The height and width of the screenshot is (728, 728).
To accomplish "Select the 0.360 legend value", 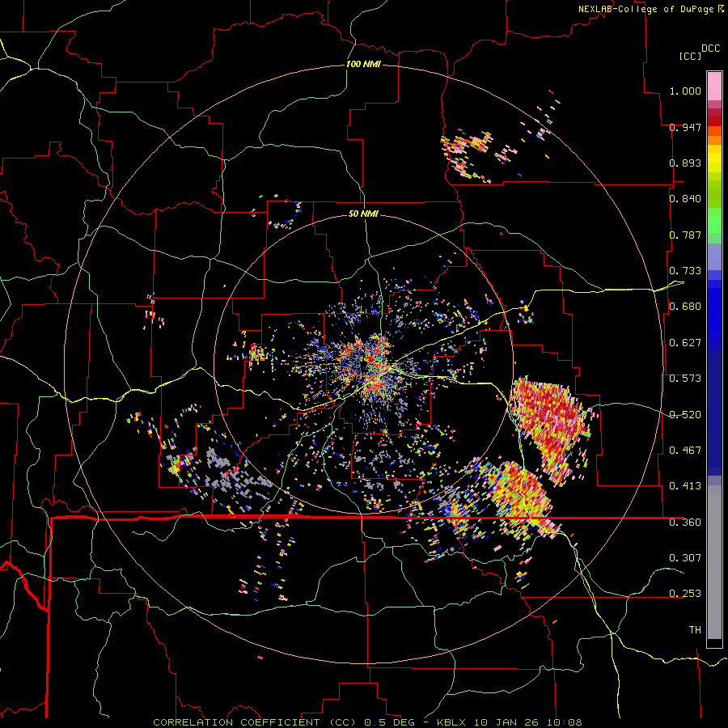I will [x=685, y=523].
